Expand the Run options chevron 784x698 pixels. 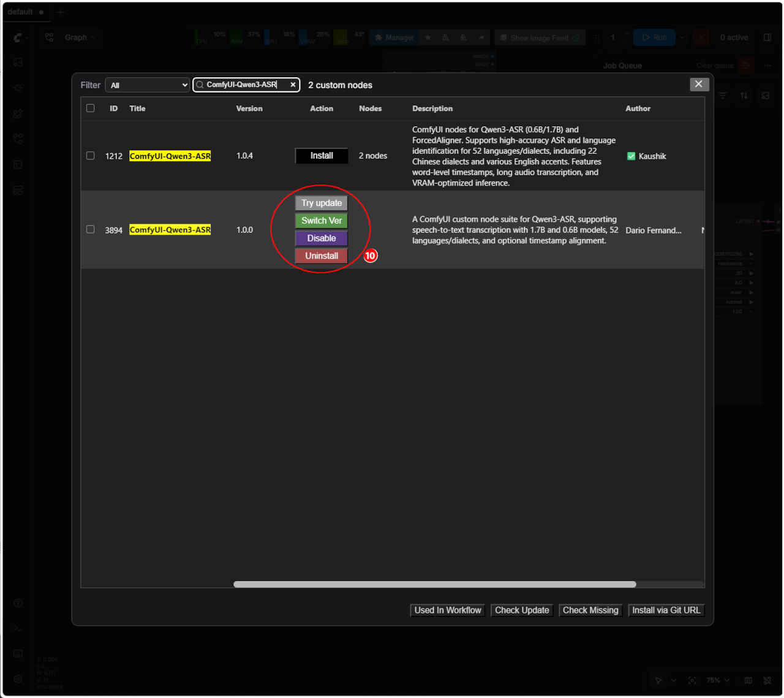click(682, 37)
